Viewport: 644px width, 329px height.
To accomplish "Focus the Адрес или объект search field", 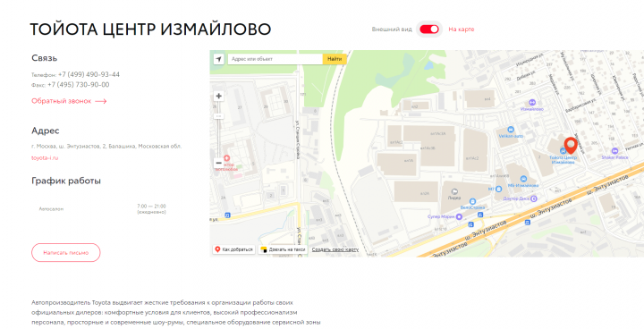I will 275,59.
